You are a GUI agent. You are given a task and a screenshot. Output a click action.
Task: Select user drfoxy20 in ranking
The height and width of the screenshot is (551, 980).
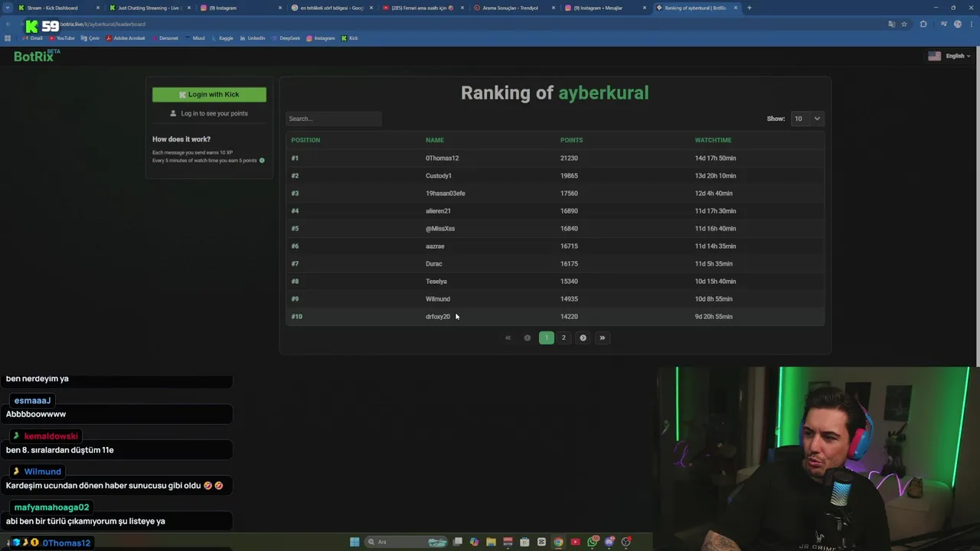point(437,317)
